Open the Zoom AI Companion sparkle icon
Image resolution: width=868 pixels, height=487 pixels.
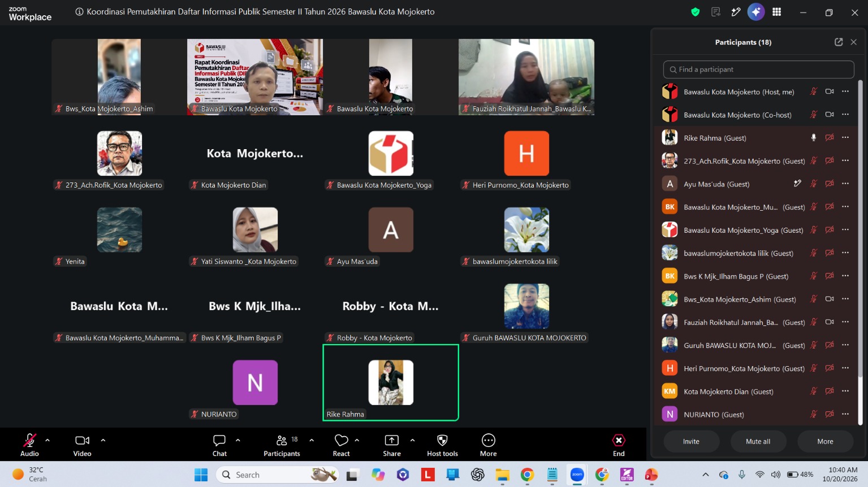pos(756,12)
